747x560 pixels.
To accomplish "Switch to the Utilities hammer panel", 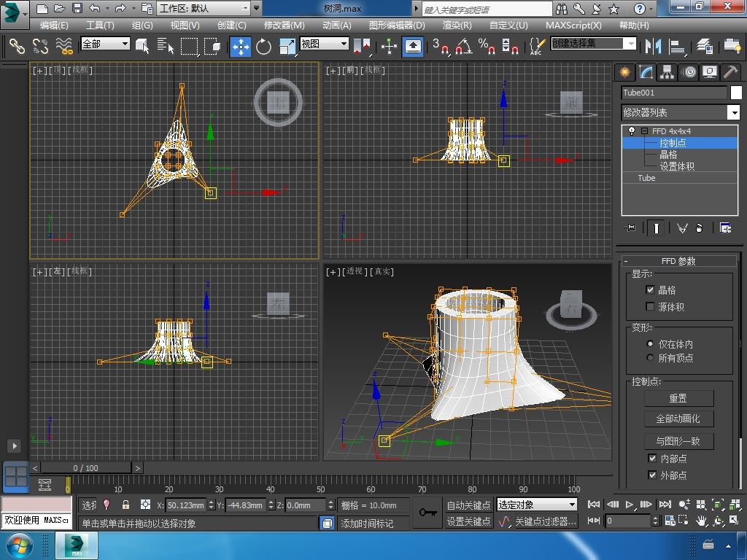I will click(x=730, y=71).
